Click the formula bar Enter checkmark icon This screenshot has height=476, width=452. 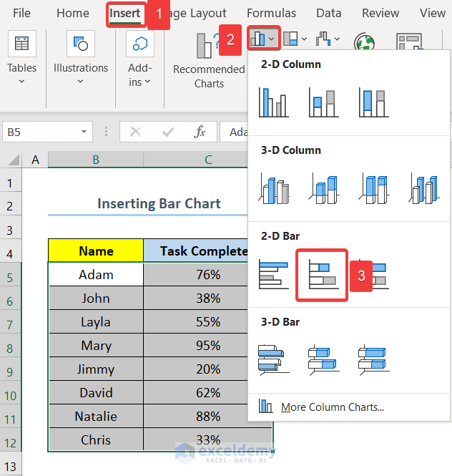168,132
